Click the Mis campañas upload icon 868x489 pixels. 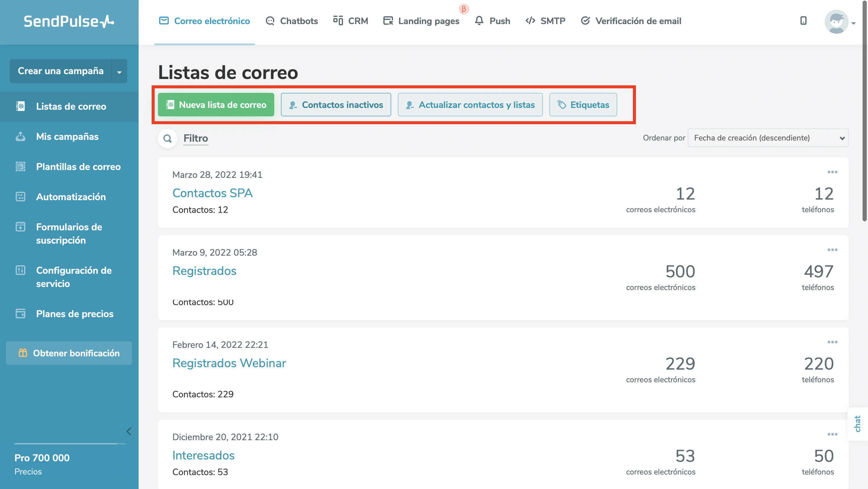(20, 136)
